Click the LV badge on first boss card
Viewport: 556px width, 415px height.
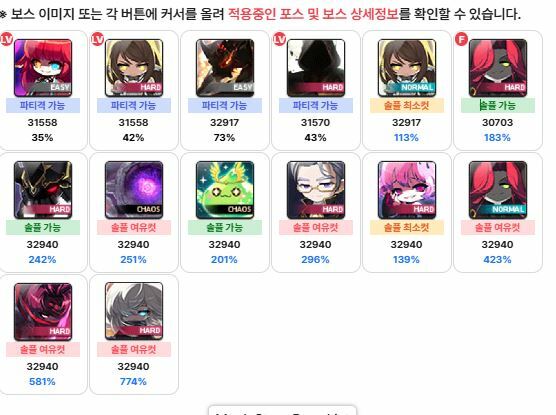coord(6,39)
